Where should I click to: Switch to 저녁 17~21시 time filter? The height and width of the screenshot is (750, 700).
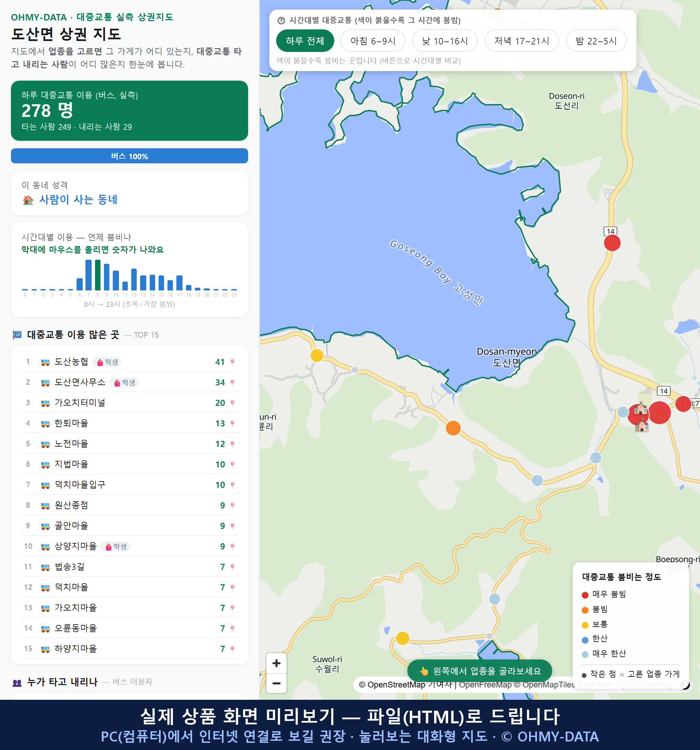(x=521, y=41)
